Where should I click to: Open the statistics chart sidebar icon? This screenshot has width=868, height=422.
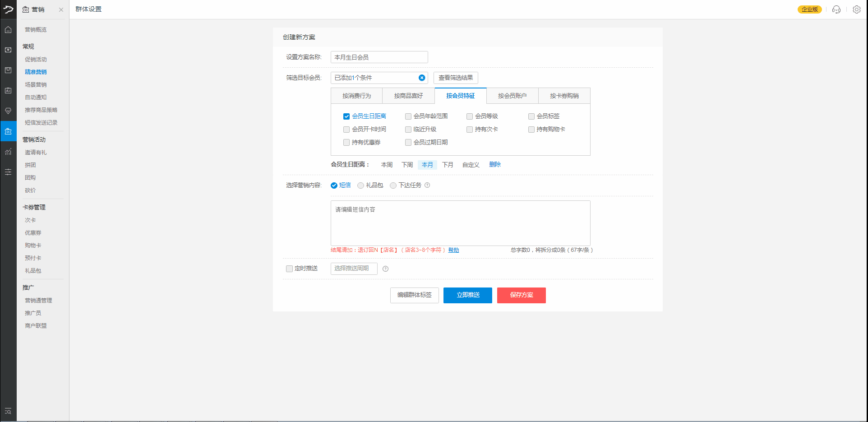[8, 152]
